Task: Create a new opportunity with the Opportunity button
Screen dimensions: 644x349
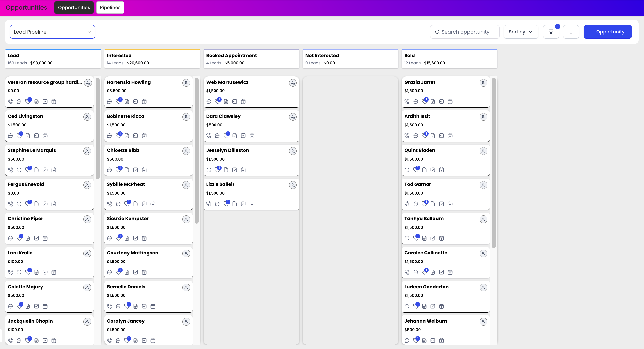Action: pos(608,32)
